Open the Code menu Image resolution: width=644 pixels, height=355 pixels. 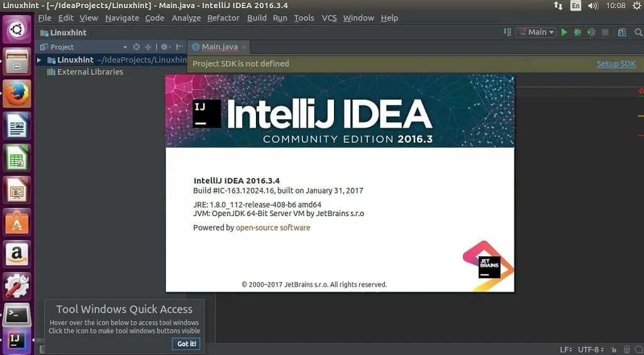pyautogui.click(x=155, y=18)
